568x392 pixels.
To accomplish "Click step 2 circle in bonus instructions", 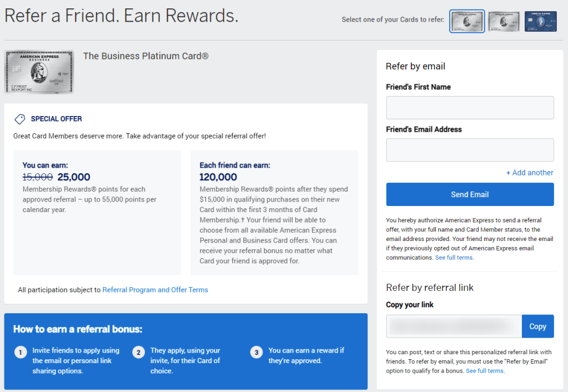I will (x=139, y=352).
